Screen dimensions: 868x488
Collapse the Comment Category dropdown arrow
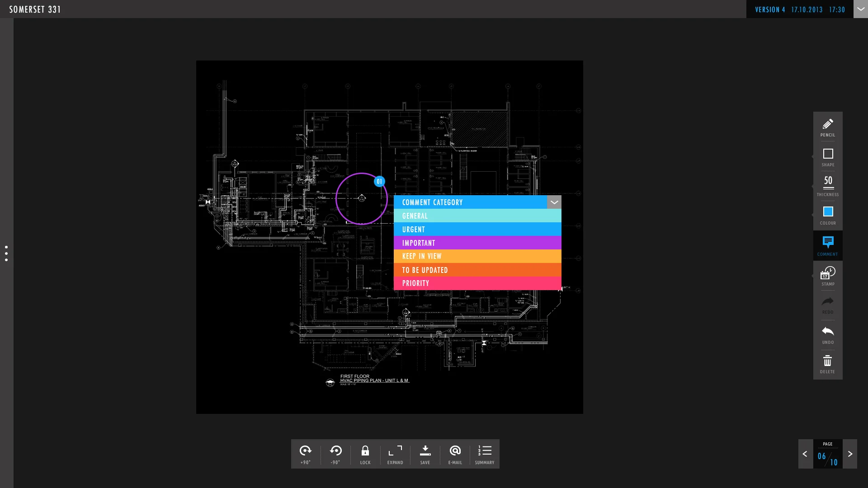pyautogui.click(x=554, y=202)
